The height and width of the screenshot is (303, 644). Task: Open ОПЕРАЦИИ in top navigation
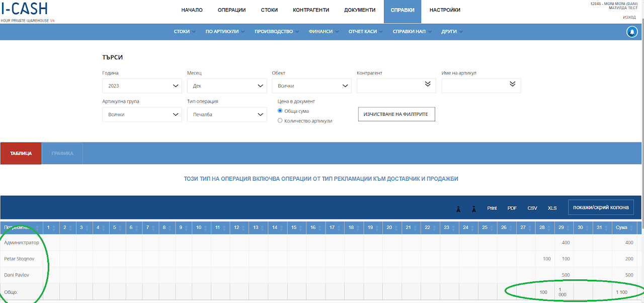[x=231, y=10]
